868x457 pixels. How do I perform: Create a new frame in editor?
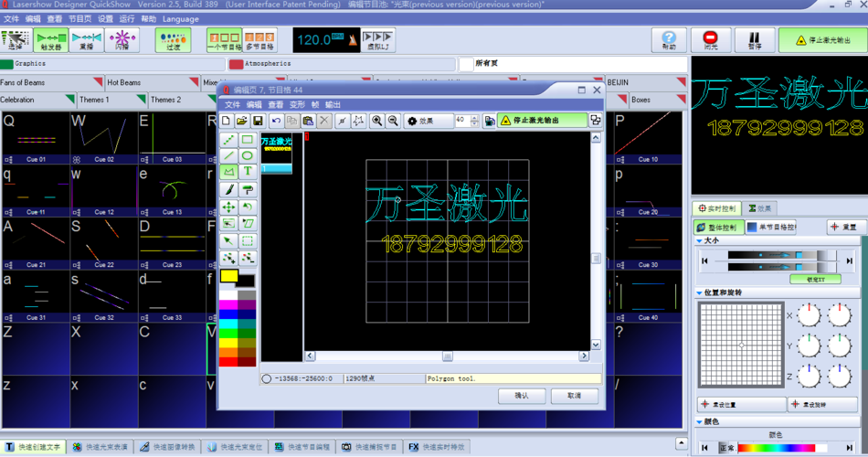pyautogui.click(x=226, y=121)
